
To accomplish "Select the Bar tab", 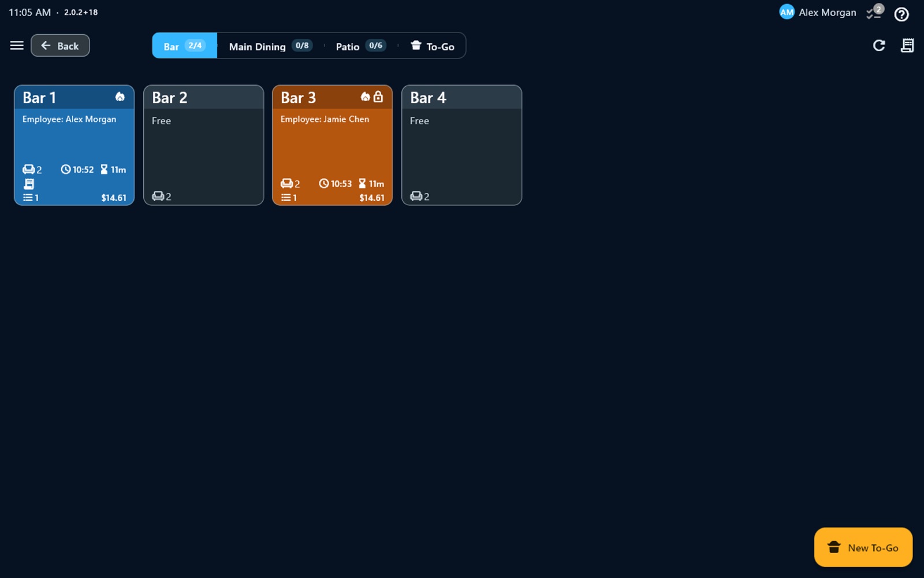I will click(x=185, y=46).
